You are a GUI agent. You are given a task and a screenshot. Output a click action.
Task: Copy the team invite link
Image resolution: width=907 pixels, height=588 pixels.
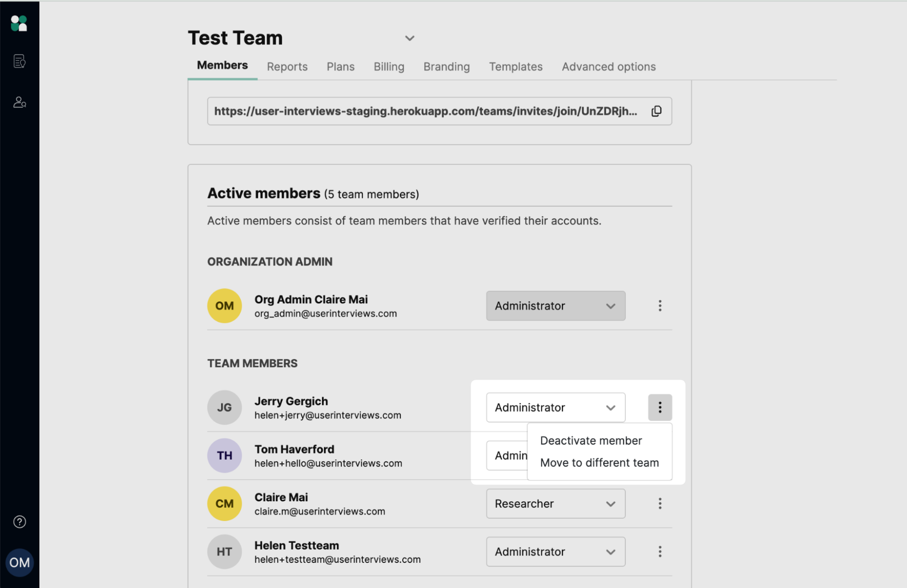656,111
